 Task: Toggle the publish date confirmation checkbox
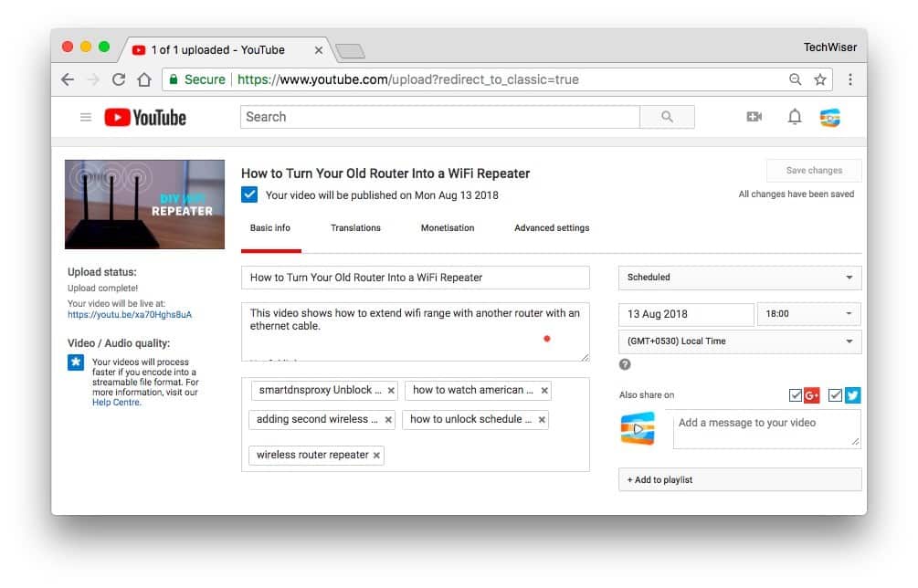pos(248,194)
